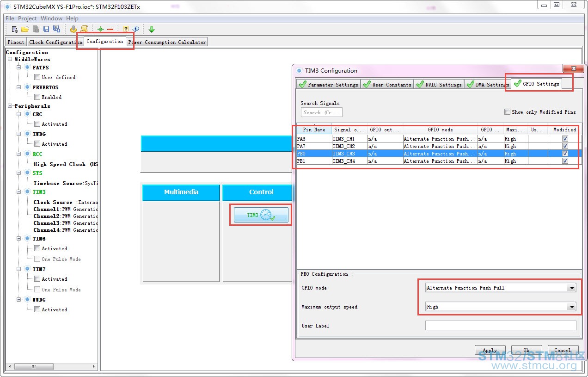Viewport: 588px width, 377px height.
Task: Click the Generate Report scroll icon
Action: click(x=84, y=29)
